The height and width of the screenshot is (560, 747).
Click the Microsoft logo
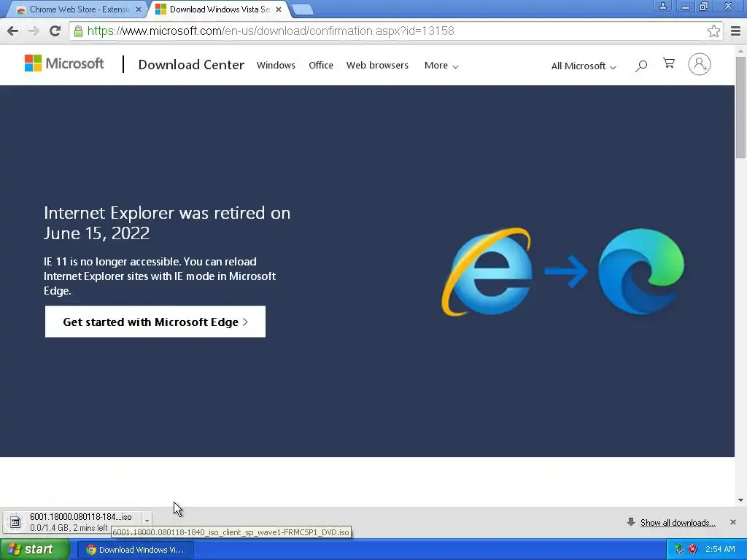point(64,63)
